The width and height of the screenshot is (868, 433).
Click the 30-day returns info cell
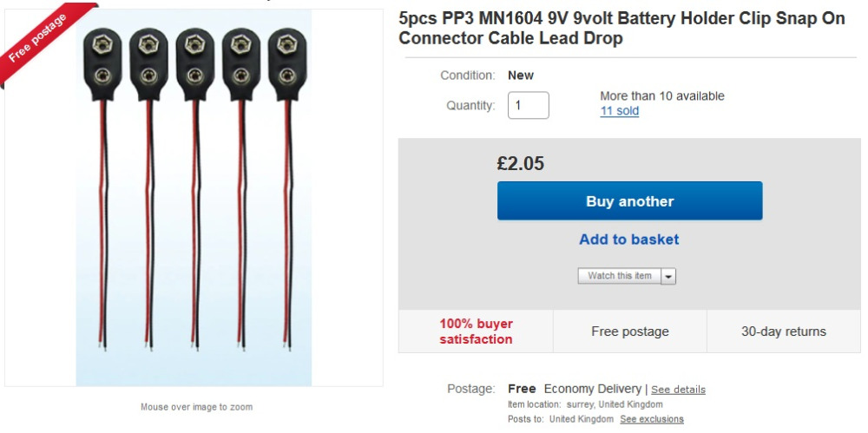pyautogui.click(x=783, y=331)
